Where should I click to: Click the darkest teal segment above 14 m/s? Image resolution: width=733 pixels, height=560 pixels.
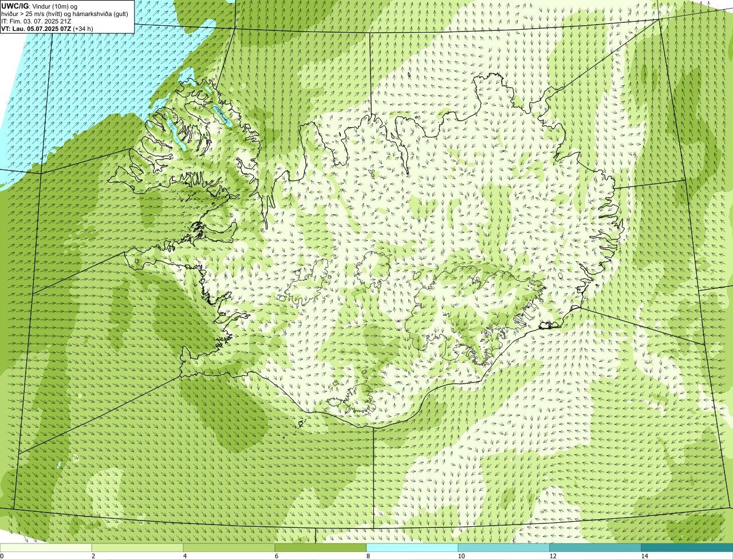click(687, 547)
